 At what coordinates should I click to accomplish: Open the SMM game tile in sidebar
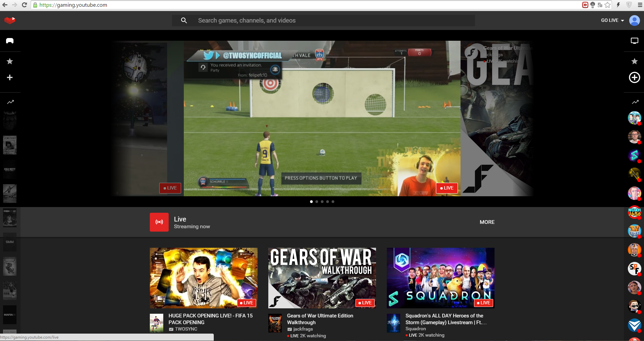tap(10, 242)
